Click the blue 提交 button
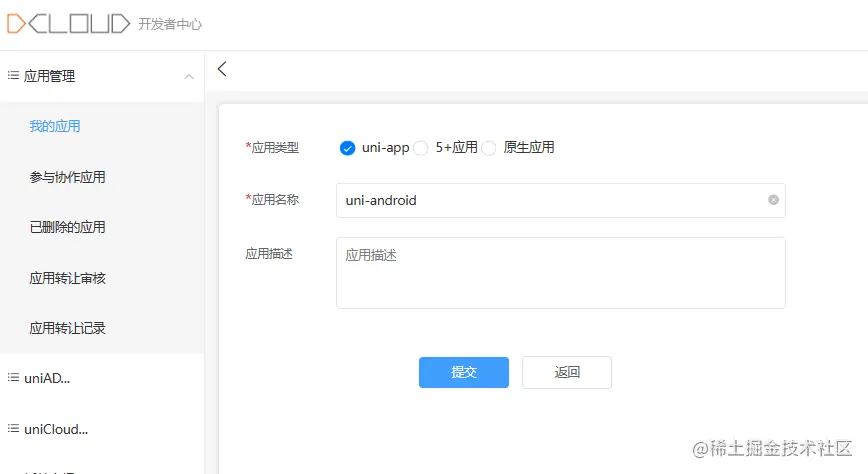Image resolution: width=868 pixels, height=474 pixels. [464, 372]
